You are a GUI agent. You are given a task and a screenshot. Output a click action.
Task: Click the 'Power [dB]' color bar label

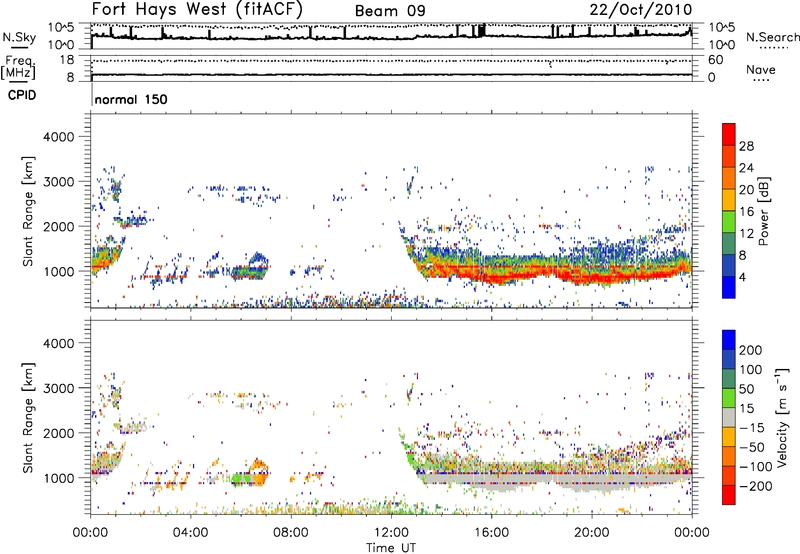[x=764, y=211]
